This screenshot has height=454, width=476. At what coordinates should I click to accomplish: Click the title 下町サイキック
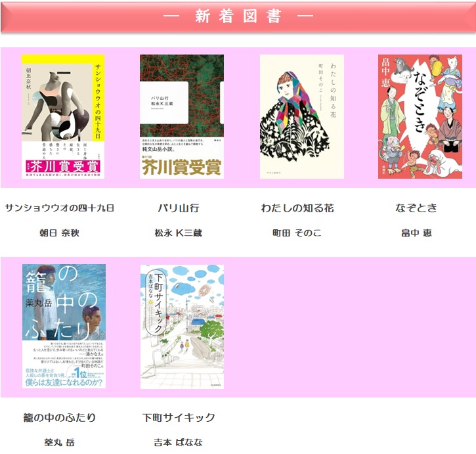(x=179, y=417)
